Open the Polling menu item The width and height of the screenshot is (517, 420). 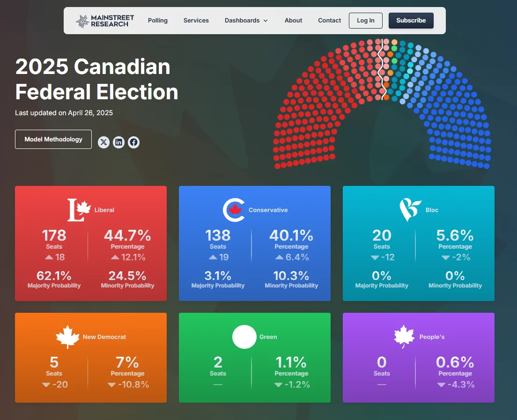click(158, 21)
